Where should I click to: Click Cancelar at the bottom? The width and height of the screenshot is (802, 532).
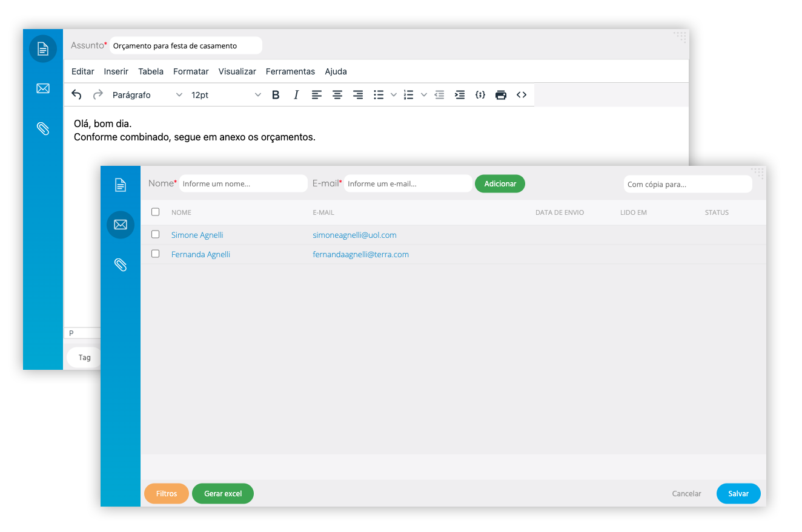click(687, 494)
